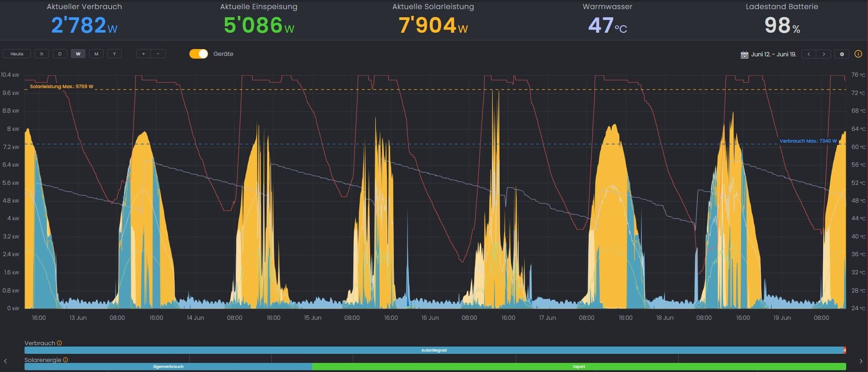Click the orange info icon top right

click(858, 54)
